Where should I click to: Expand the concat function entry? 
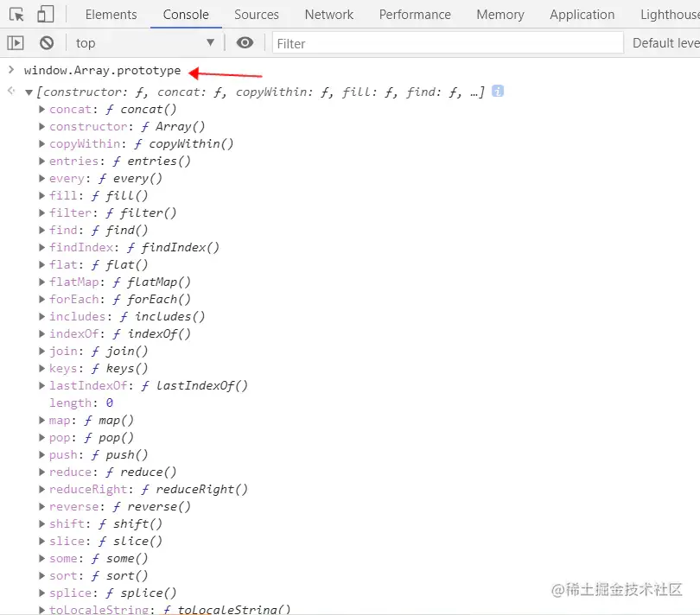click(x=41, y=110)
